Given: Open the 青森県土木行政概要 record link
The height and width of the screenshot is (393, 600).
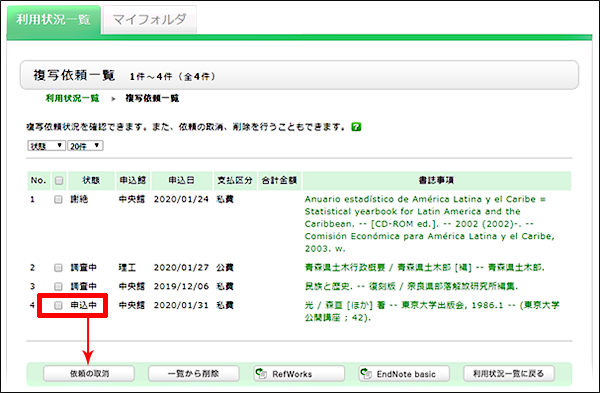Looking at the screenshot, I should point(424,267).
